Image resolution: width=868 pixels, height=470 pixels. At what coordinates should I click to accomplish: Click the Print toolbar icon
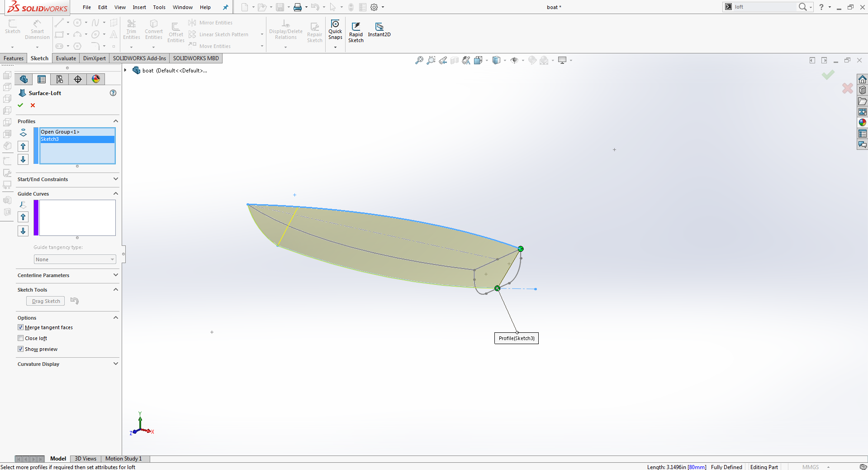(297, 7)
